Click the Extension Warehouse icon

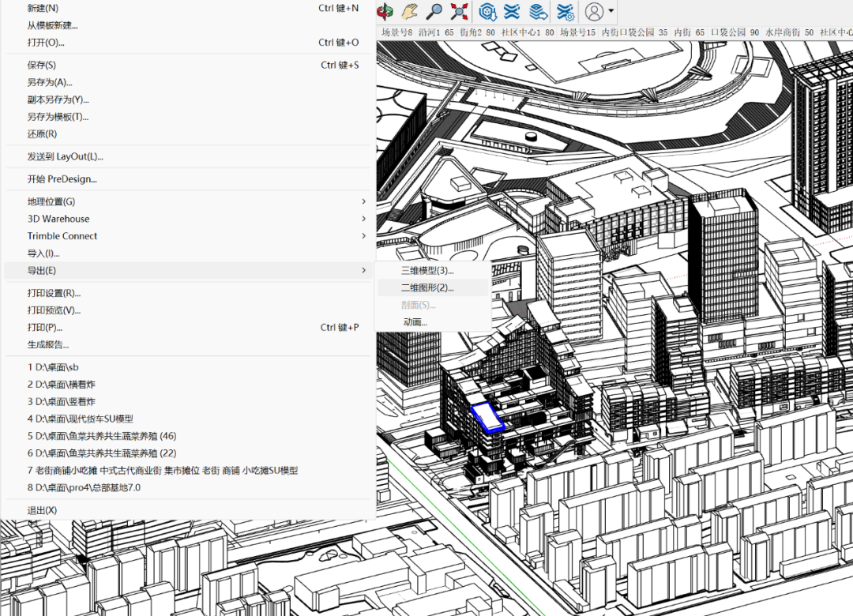coord(512,11)
